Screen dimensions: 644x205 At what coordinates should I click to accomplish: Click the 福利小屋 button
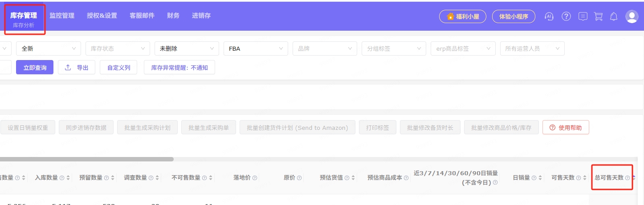click(462, 16)
